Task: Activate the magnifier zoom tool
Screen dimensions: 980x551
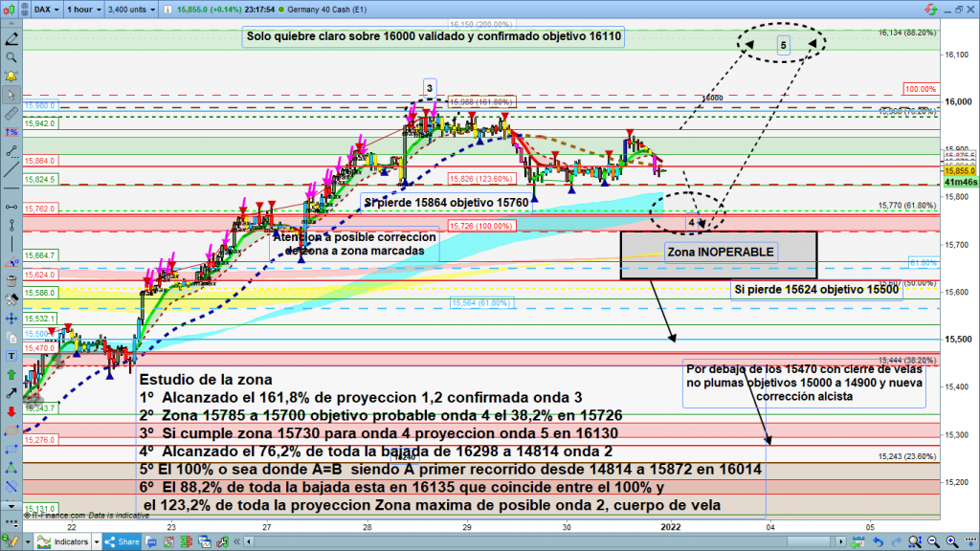Action: pyautogui.click(x=11, y=58)
